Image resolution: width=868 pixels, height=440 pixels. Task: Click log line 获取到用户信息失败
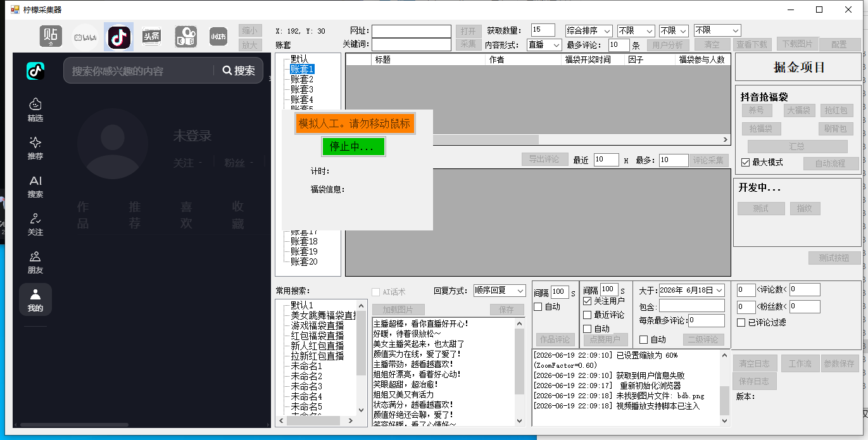(650, 375)
